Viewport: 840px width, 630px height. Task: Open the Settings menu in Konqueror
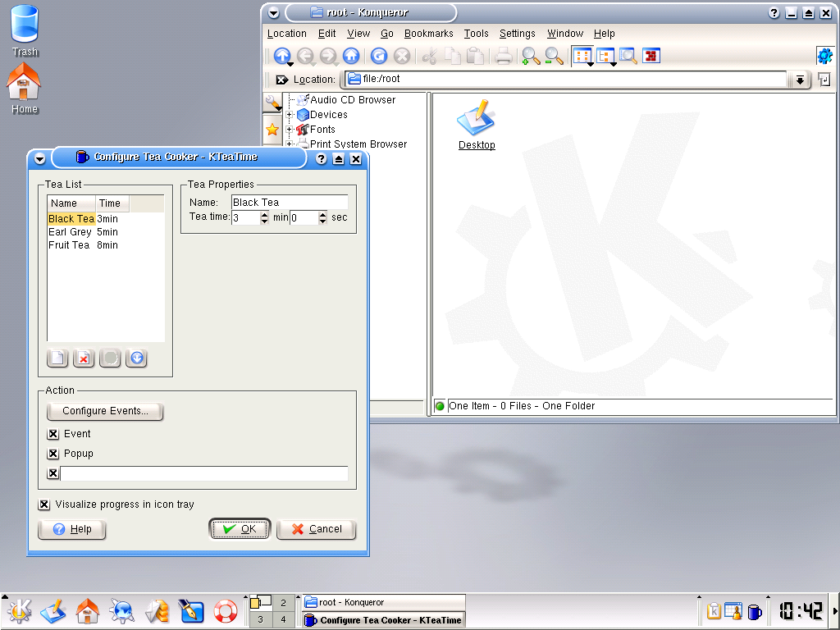[517, 34]
